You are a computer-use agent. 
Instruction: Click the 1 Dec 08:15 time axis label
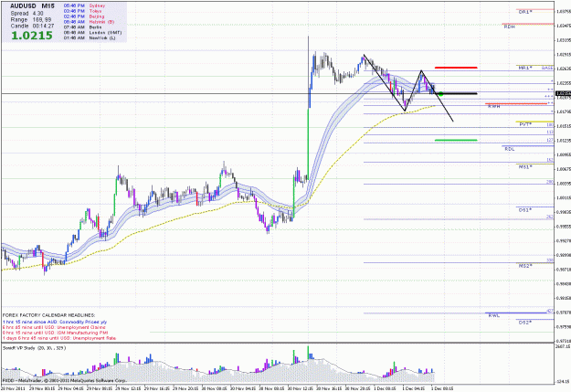tap(442, 388)
